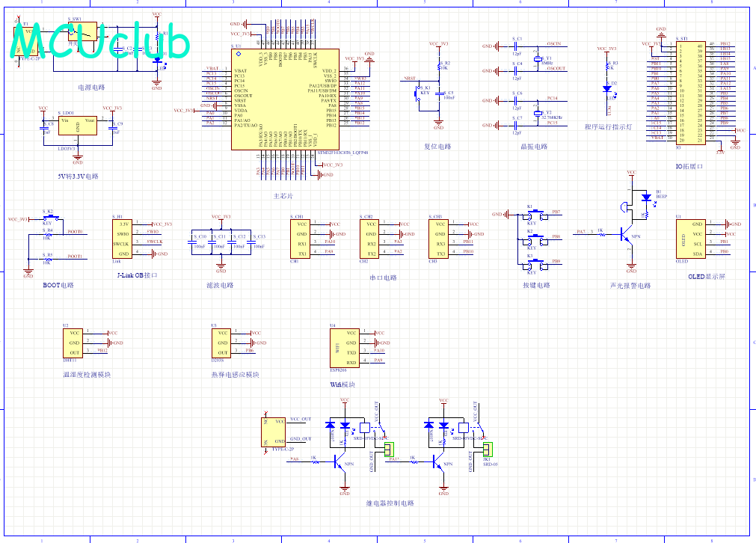
Task: Click the D203S pyroelectric sensor U3
Action: (221, 343)
